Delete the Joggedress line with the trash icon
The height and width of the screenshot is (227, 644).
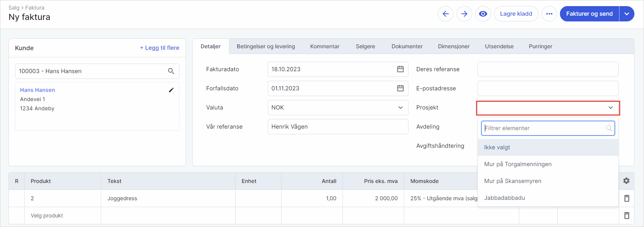pos(627,198)
